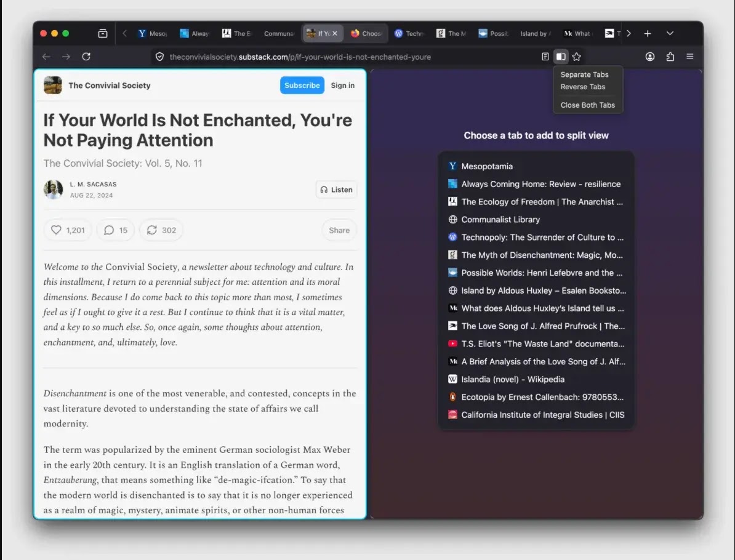Click the Sign in link
This screenshot has width=735, height=560.
click(x=342, y=86)
